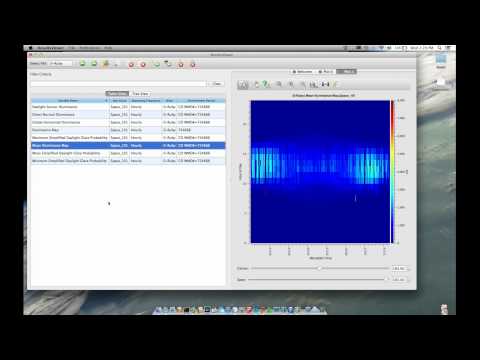Click the Span value field

click(399, 280)
